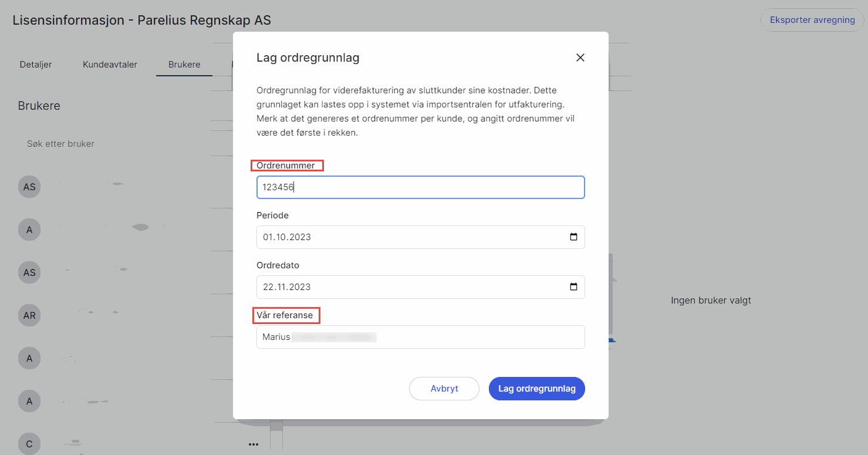Confirm with the blue Lag ordregrunnlag button
Screen dimensions: 868x455
click(536, 389)
